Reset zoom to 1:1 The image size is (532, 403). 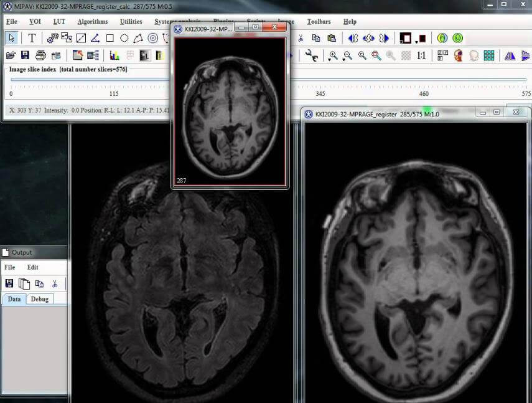421,55
